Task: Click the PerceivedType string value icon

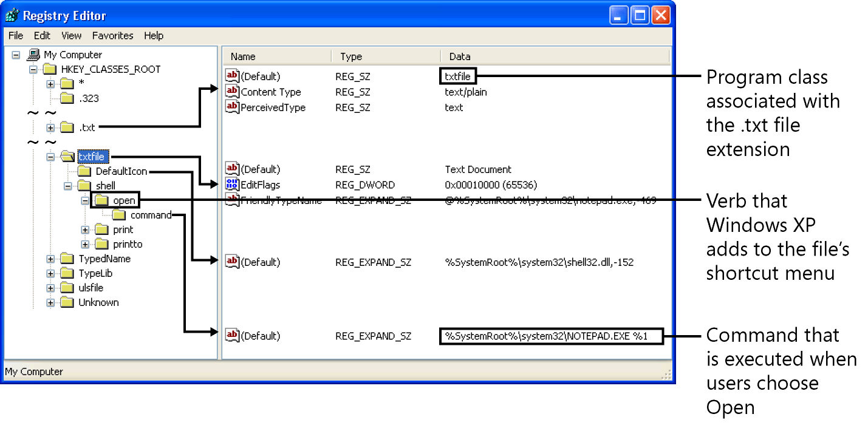Action: pyautogui.click(x=232, y=107)
